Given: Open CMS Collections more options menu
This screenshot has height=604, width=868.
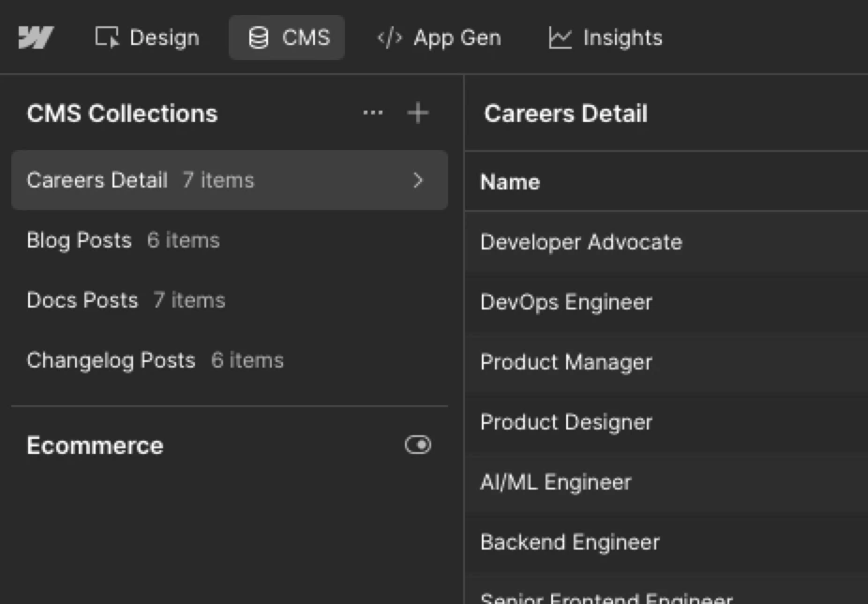Looking at the screenshot, I should 373,113.
